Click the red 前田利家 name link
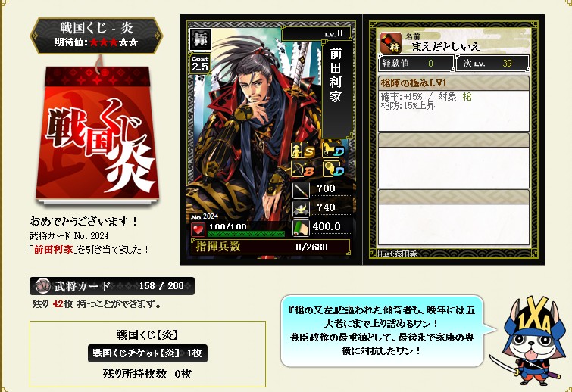 53,250
